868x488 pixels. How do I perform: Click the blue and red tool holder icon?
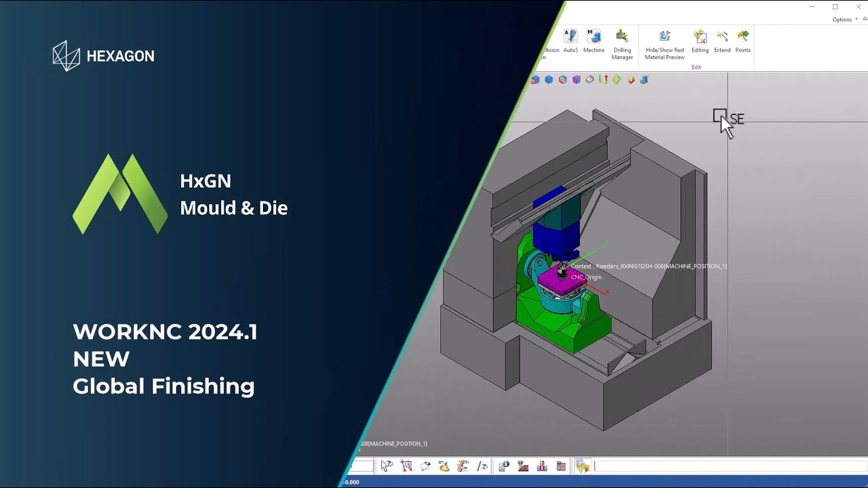542,466
